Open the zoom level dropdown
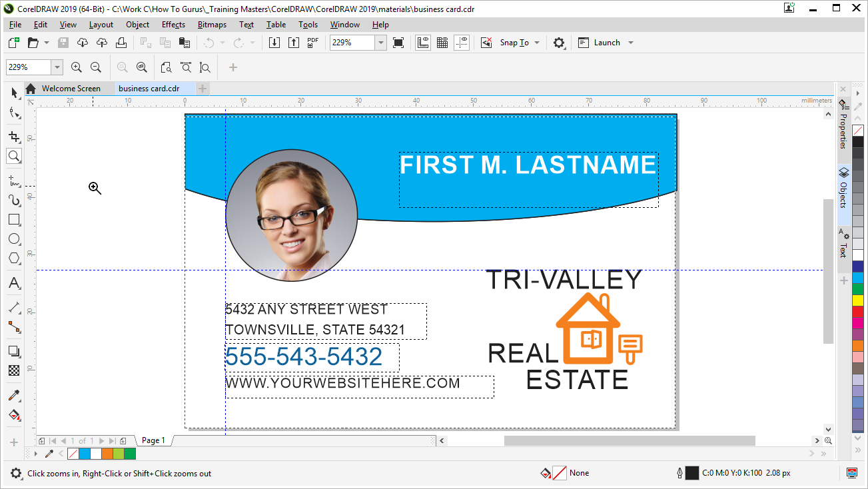 click(380, 42)
